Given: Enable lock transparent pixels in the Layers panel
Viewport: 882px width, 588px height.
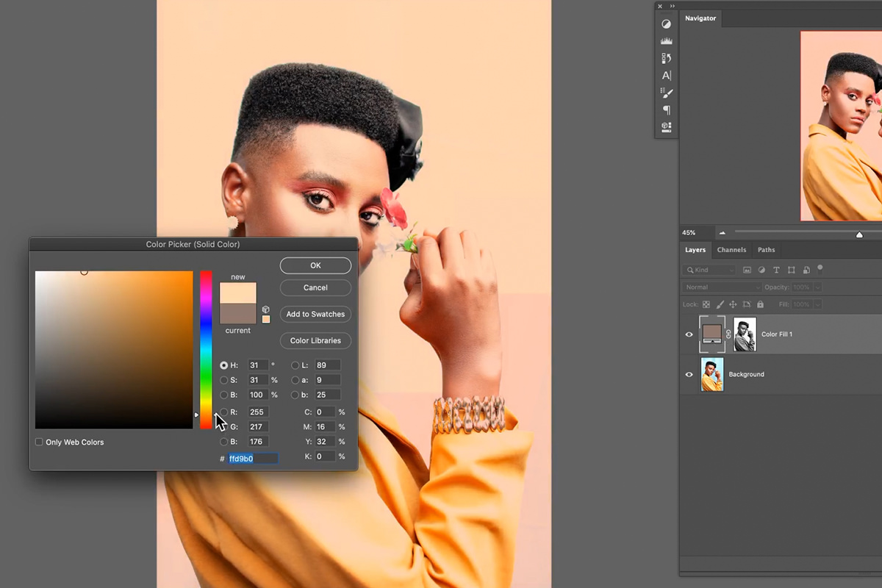Looking at the screenshot, I should (706, 304).
